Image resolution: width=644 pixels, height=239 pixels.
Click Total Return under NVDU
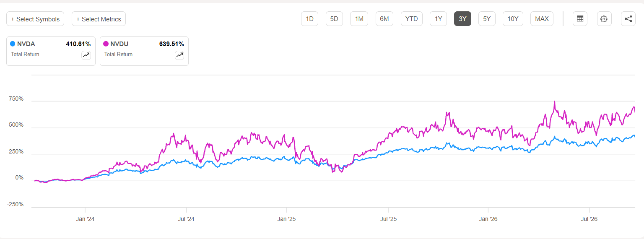pyautogui.click(x=118, y=54)
